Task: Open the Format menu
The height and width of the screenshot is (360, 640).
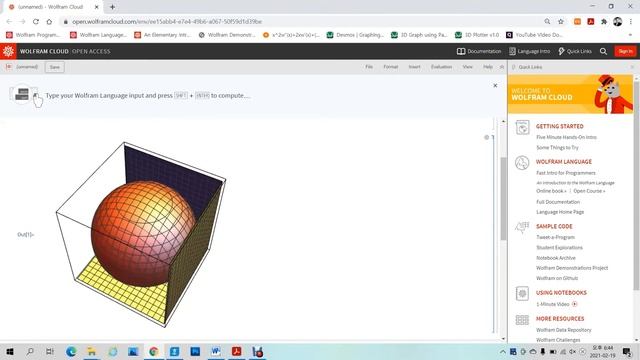Action: (x=391, y=67)
